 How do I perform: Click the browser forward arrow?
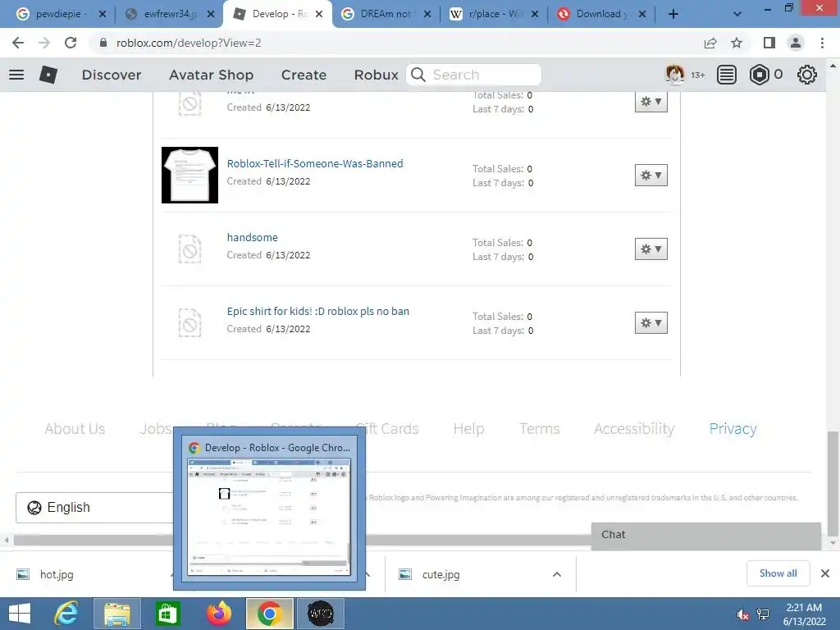click(44, 43)
